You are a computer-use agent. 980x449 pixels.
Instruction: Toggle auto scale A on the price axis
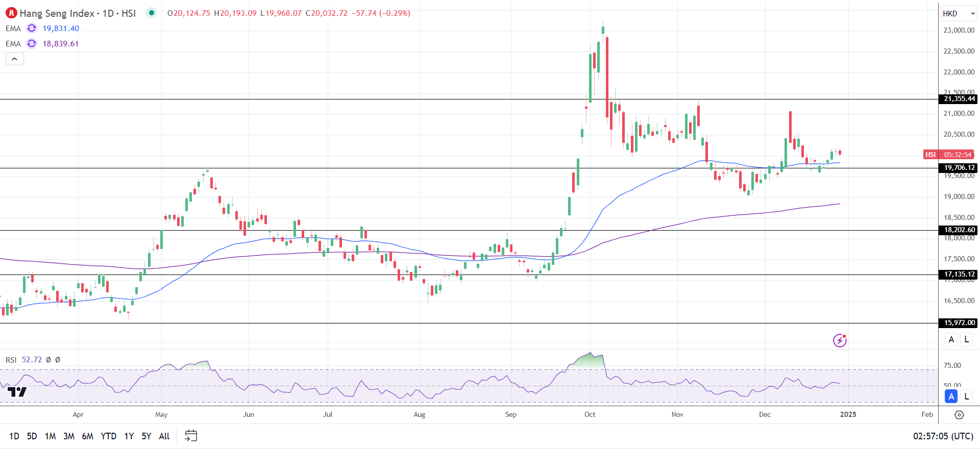(951, 339)
